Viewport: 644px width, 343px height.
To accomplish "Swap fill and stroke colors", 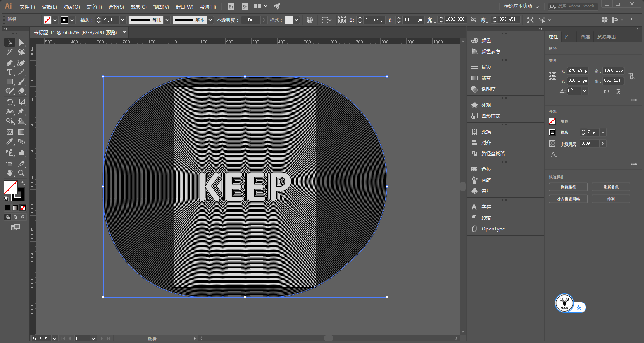I will [x=23, y=183].
